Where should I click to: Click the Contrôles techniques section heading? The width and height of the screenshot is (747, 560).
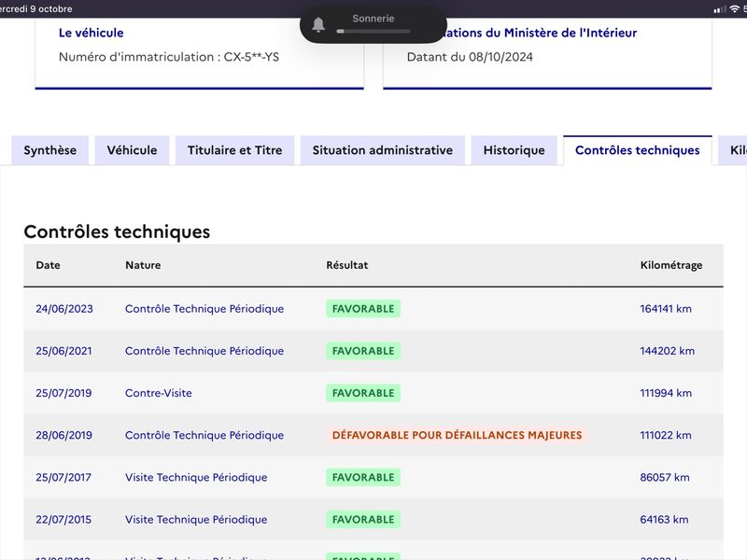pyautogui.click(x=117, y=231)
